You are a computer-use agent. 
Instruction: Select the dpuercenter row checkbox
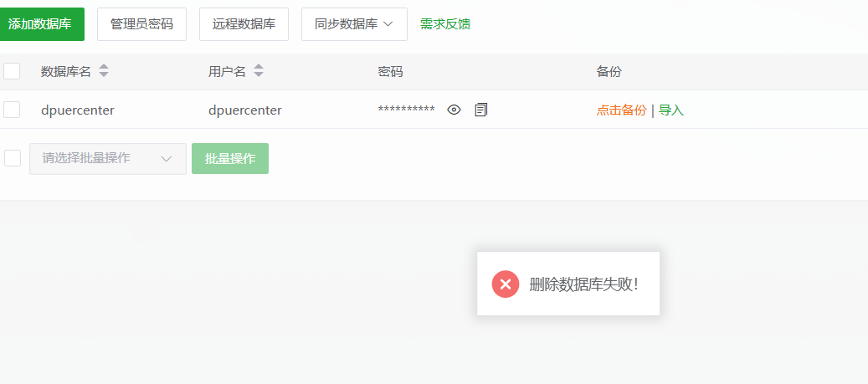pos(12,110)
